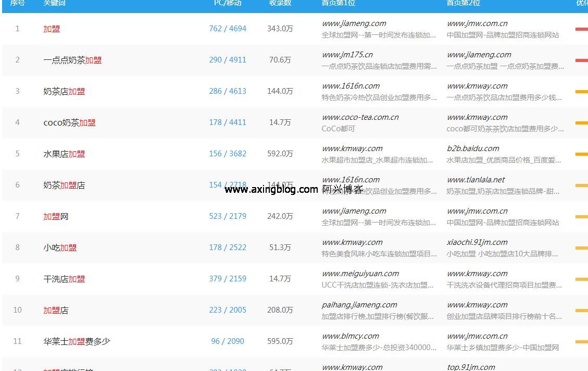Click the title starting with 加盟店排行榜,加盟排行榜

click(378, 316)
